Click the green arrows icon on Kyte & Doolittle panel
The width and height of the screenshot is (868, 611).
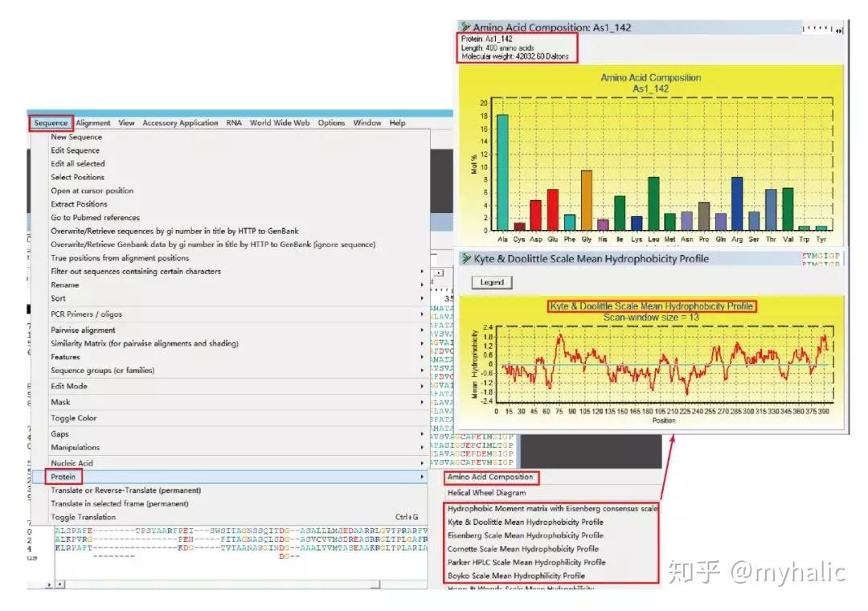click(466, 258)
